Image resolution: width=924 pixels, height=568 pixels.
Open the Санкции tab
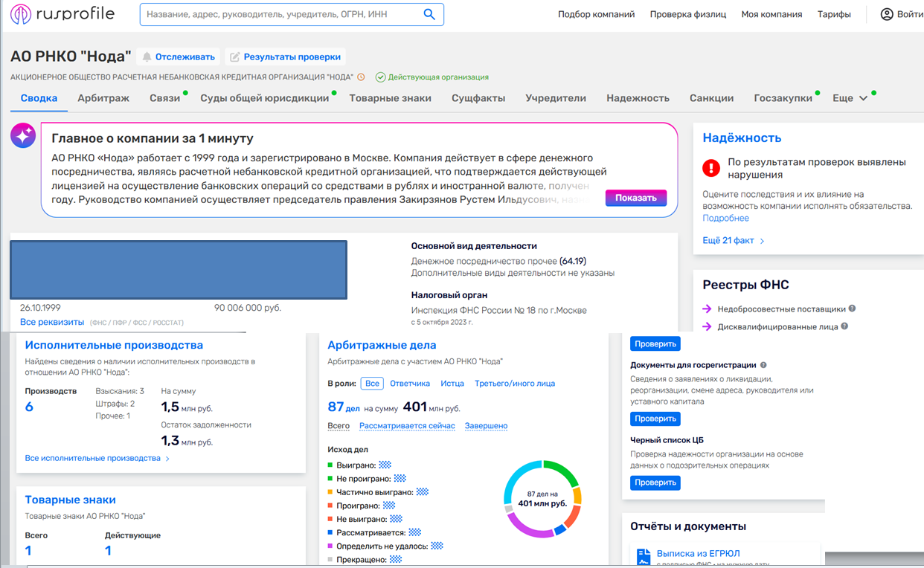pyautogui.click(x=711, y=98)
